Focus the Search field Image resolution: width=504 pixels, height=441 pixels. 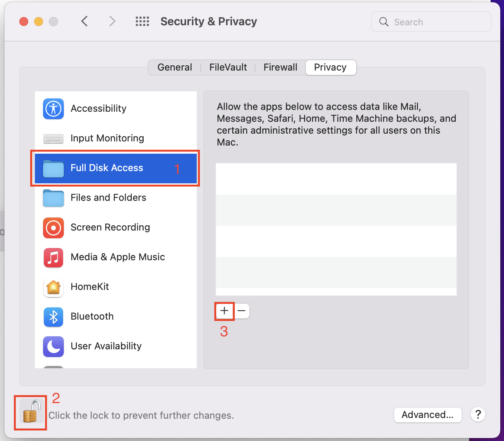coord(431,22)
